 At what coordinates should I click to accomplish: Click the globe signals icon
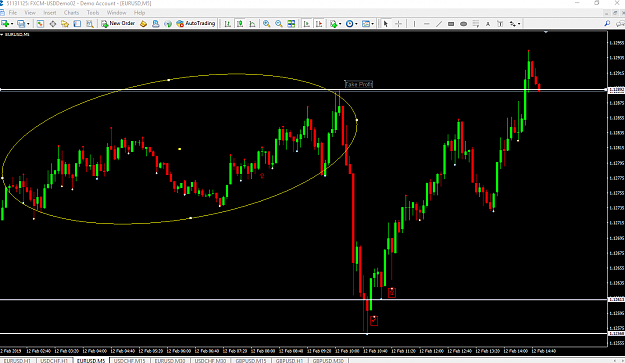168,24
